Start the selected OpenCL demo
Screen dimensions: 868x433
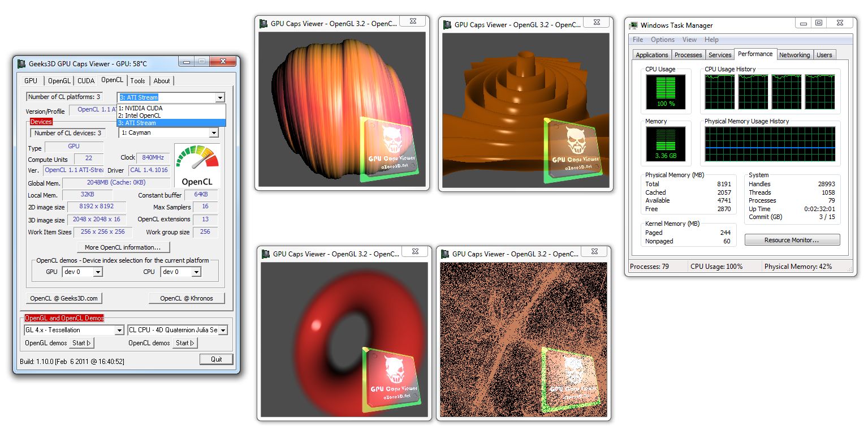pos(185,343)
